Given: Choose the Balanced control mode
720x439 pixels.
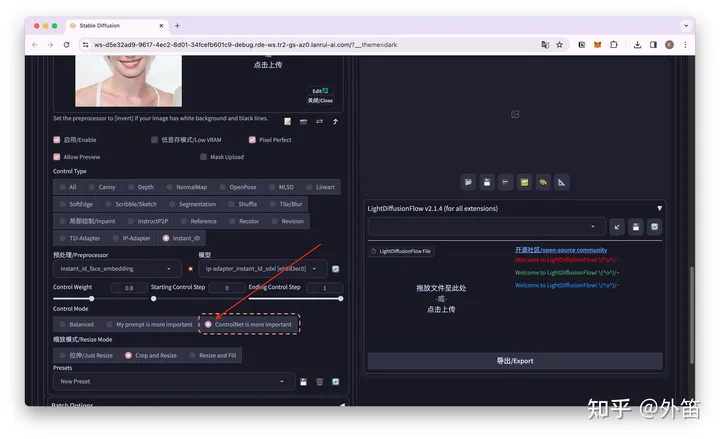Looking at the screenshot, I should [76, 325].
